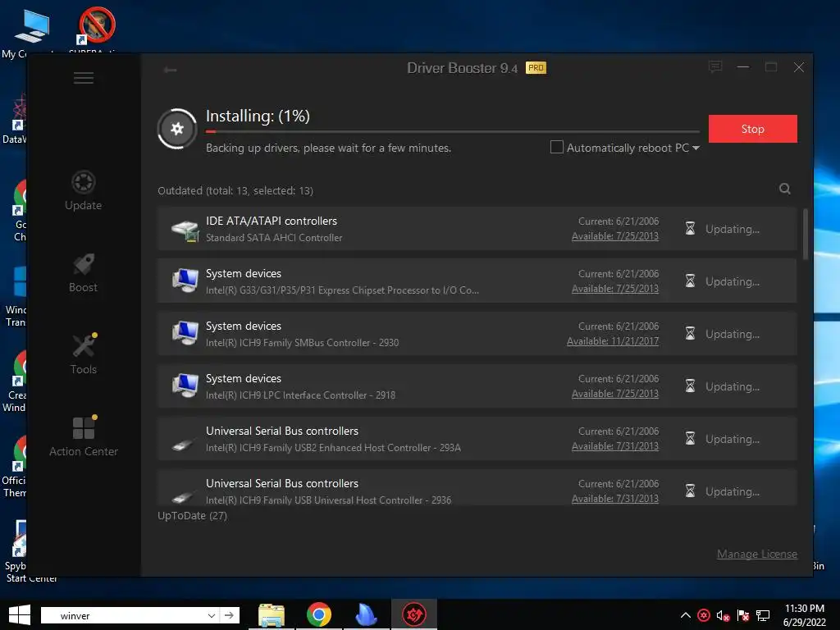Click hourglass icon for USB2 Enhanced Host row
840x630 pixels.
(690, 439)
